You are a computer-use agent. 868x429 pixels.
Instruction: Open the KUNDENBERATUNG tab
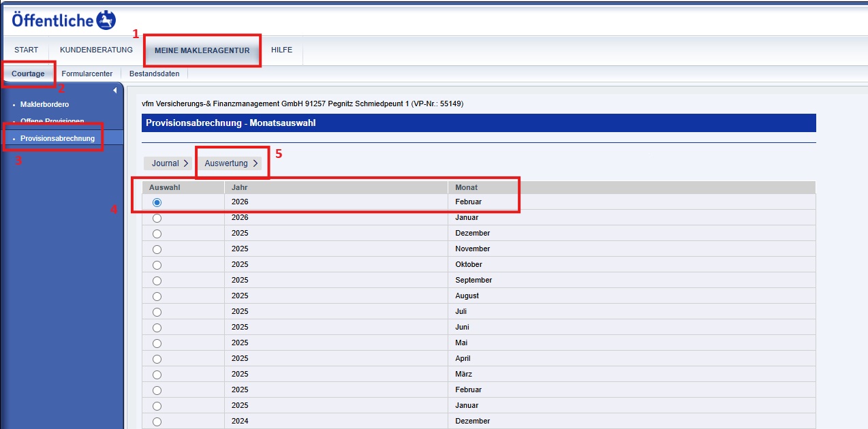(x=96, y=50)
